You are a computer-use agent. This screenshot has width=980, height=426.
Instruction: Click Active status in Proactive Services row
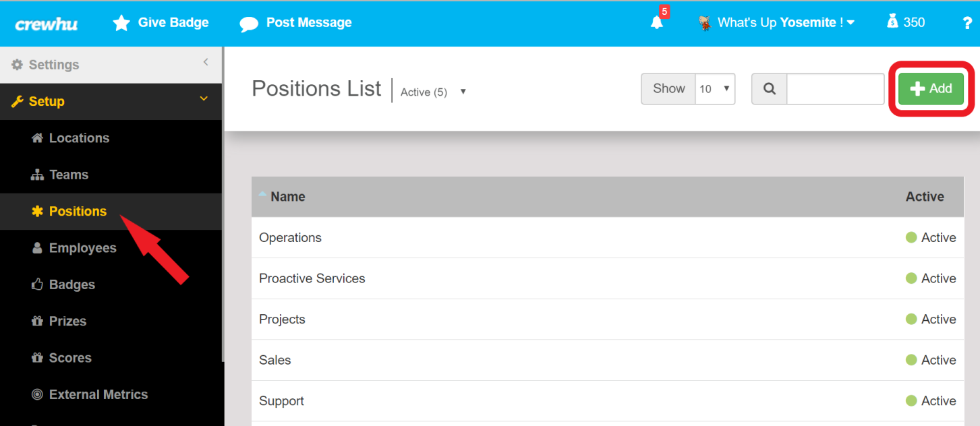pos(931,278)
